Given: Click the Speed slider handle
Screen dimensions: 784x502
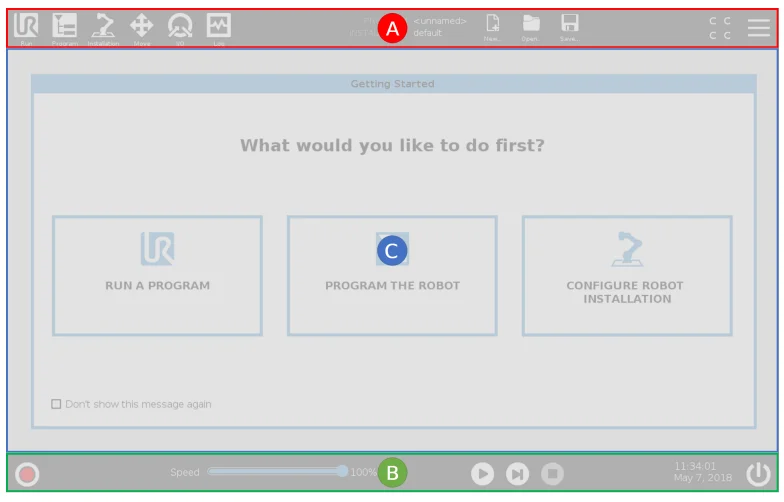Looking at the screenshot, I should [x=343, y=471].
